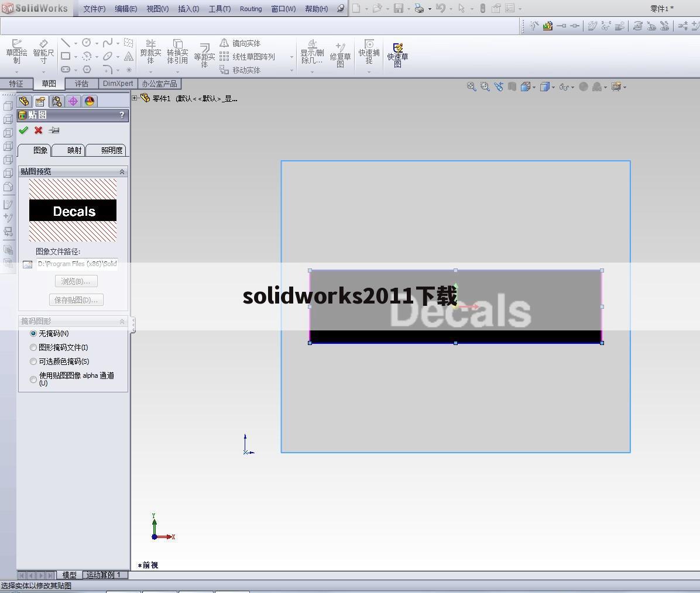Collapse the Decal Preview (贴图预览) section
The height and width of the screenshot is (593, 700).
click(x=122, y=172)
